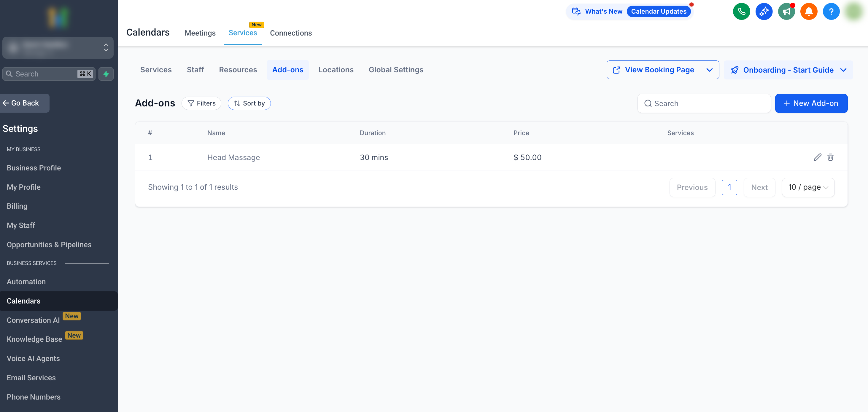Image resolution: width=868 pixels, height=412 pixels.
Task: Click the green phone dialer icon
Action: pyautogui.click(x=741, y=12)
